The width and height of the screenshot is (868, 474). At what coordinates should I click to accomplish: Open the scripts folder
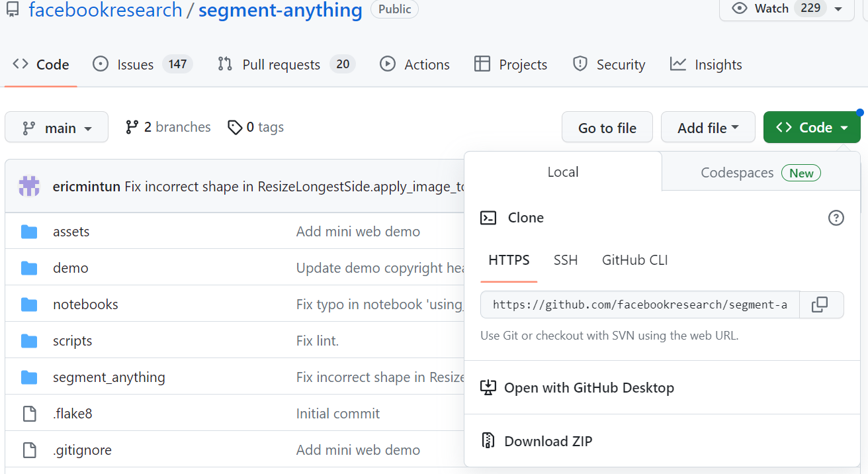(73, 341)
